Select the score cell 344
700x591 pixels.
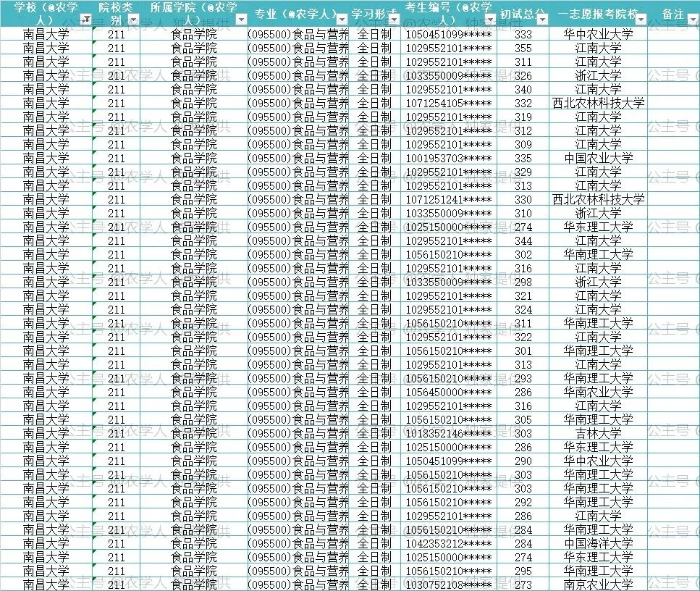click(x=523, y=241)
